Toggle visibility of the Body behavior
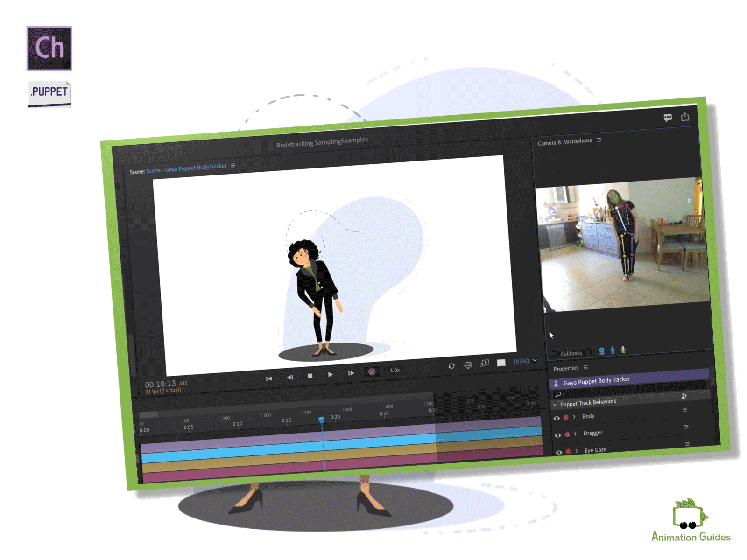Viewport: 747px width, 560px height. click(x=557, y=418)
